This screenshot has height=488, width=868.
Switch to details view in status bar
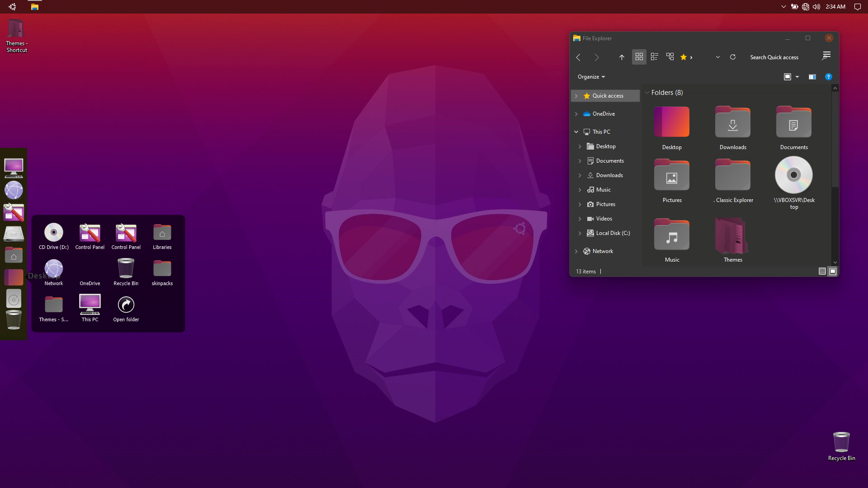[822, 271]
